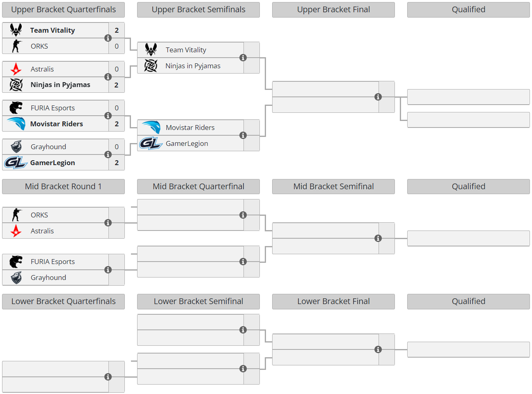The image size is (532, 394).
Task: Click Movistar Riders name in Upper Bracket Quarterfinals
Action: coord(56,124)
